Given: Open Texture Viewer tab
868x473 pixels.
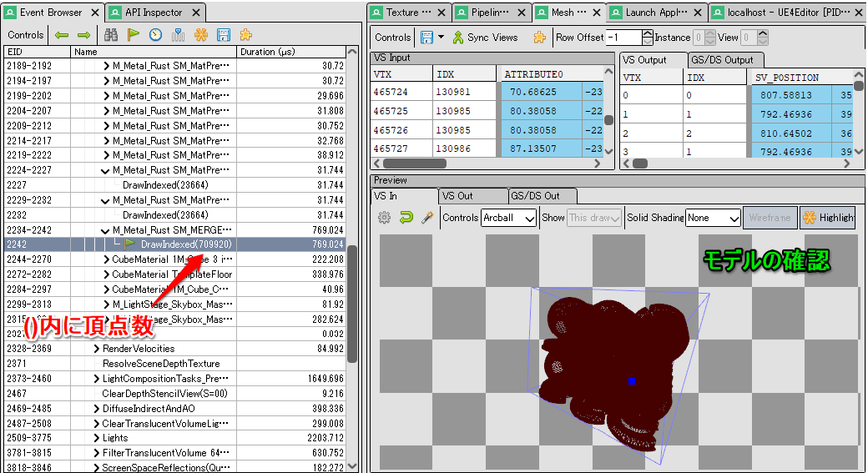Looking at the screenshot, I should click(408, 13).
